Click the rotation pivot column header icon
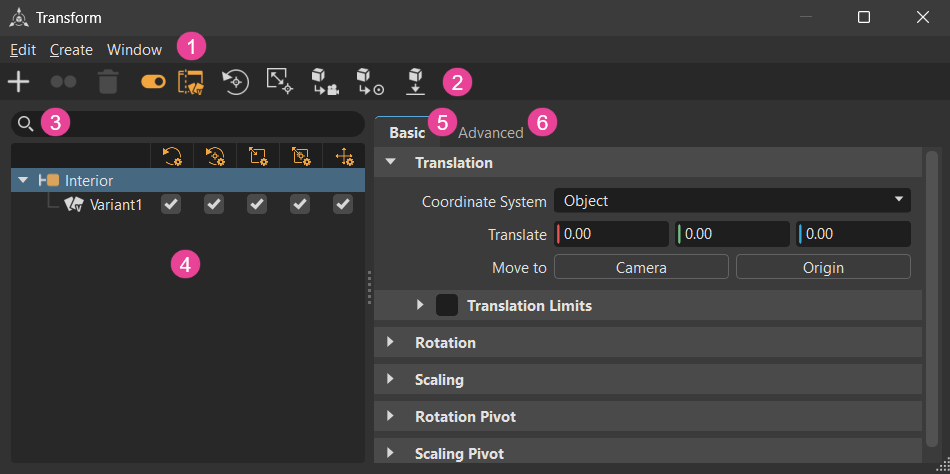Viewport: 950px width, 474px height. click(215, 156)
